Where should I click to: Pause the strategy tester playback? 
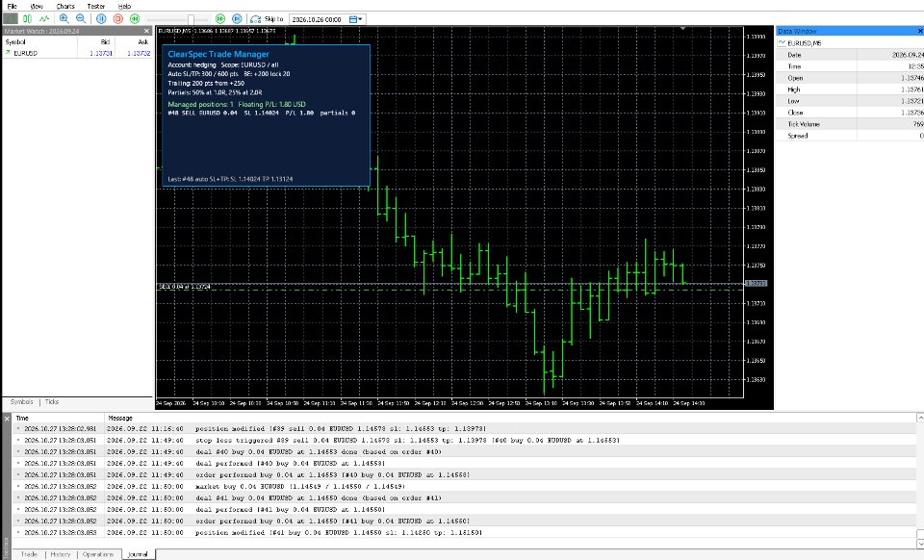[101, 19]
